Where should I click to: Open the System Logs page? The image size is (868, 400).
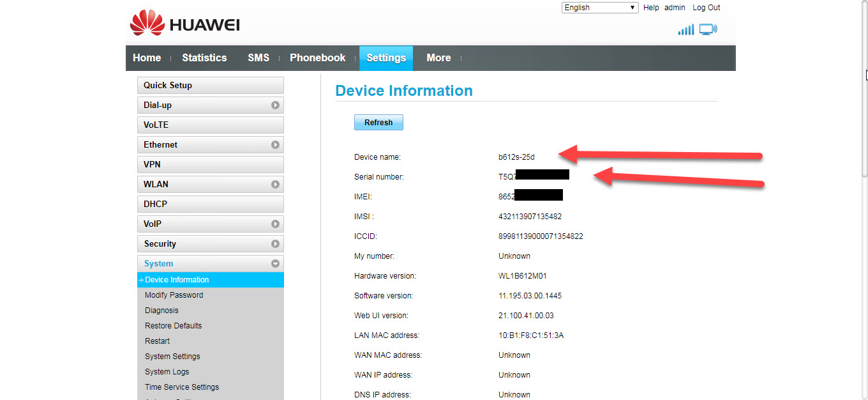[x=167, y=372]
